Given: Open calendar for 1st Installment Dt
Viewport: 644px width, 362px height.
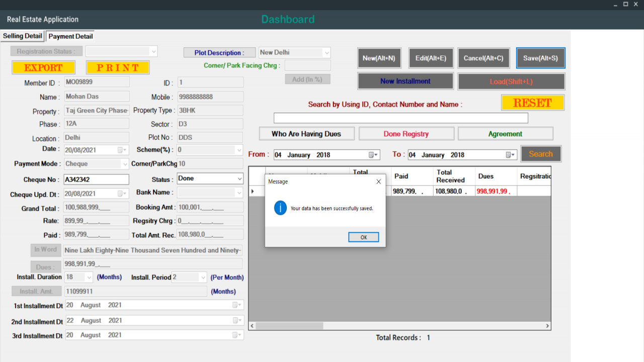Looking at the screenshot, I should pyautogui.click(x=236, y=305).
